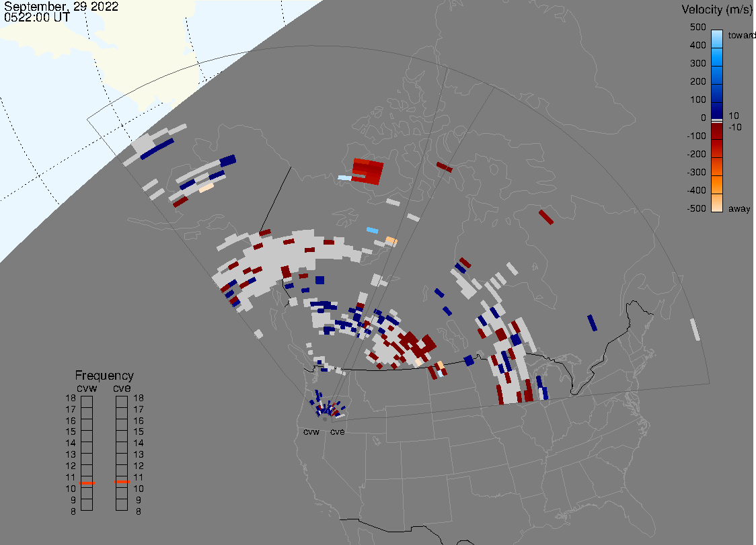The height and width of the screenshot is (545, 756).
Task: Click the -500 tick label on the velocity scale
Action: coord(696,208)
